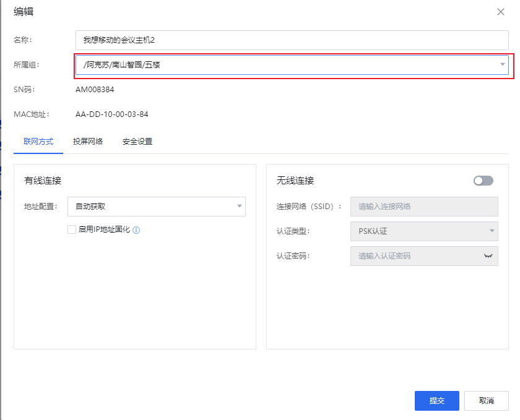Toggle the 无线连接 switch on

(483, 181)
